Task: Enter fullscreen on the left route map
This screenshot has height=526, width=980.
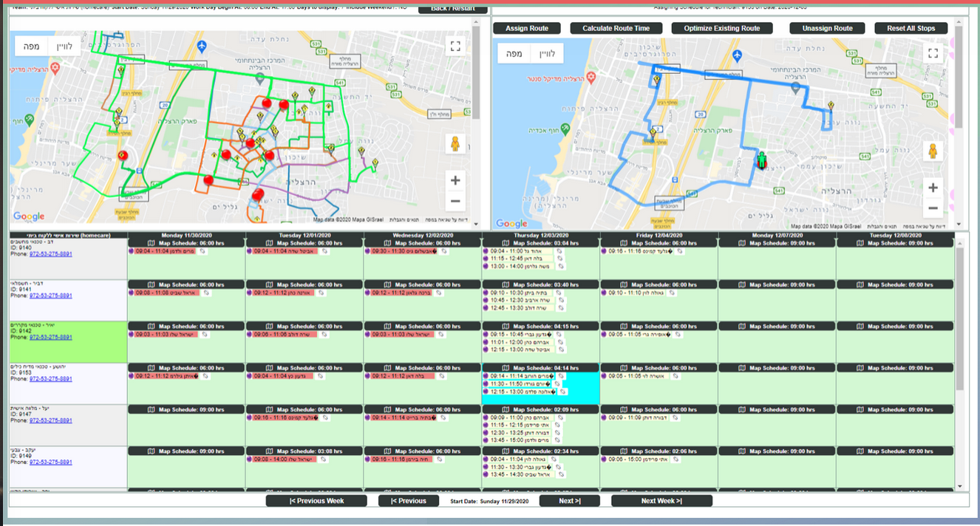Action: click(455, 46)
